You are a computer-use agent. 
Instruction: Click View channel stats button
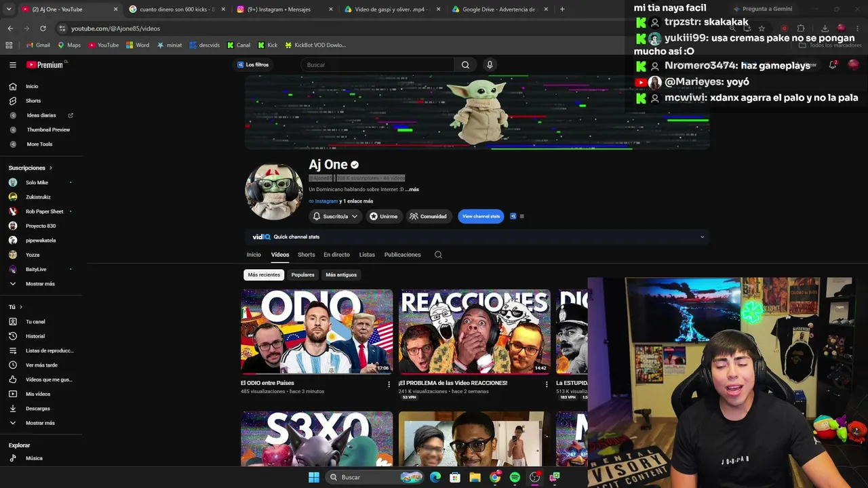481,216
